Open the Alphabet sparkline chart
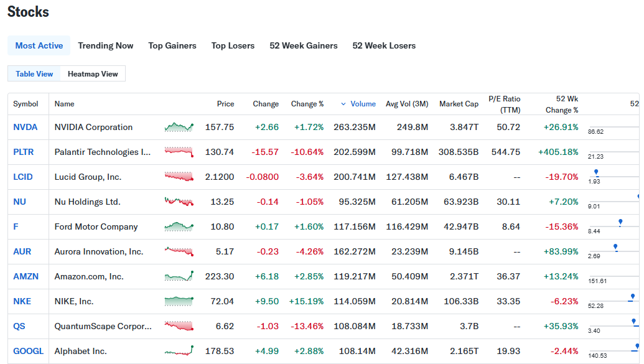The height and width of the screenshot is (364, 644). pyautogui.click(x=179, y=351)
